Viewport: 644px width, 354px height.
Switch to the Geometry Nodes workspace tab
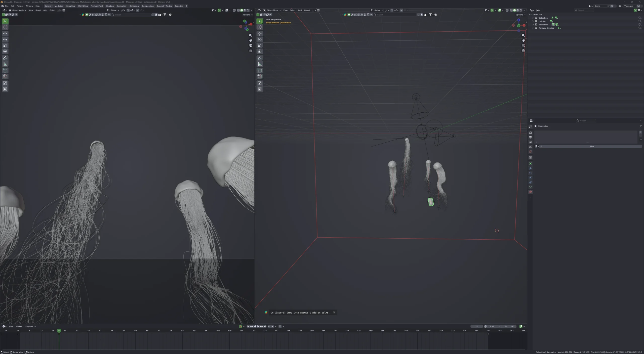(x=164, y=6)
